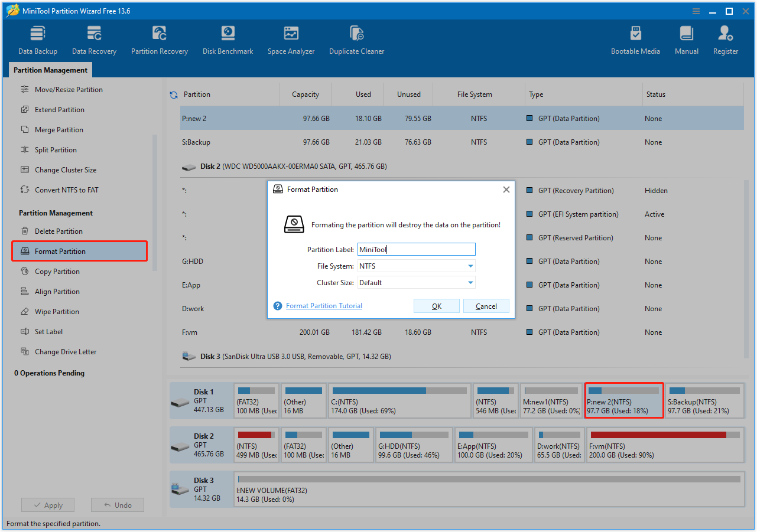Select C:(NTFS) block in disk map
Screen dimensions: 757x532
399,400
